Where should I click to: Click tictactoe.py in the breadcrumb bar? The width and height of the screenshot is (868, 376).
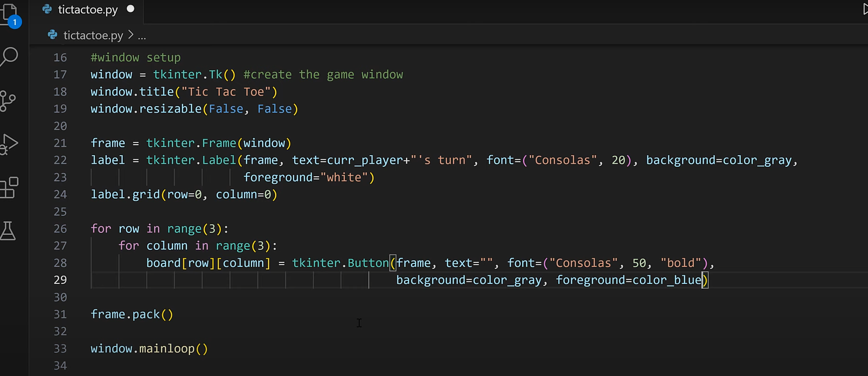tap(93, 36)
